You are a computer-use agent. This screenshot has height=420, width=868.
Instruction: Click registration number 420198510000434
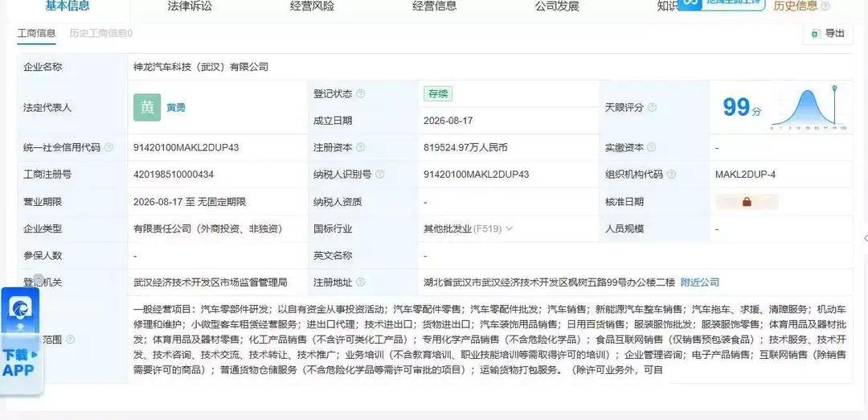point(174,175)
